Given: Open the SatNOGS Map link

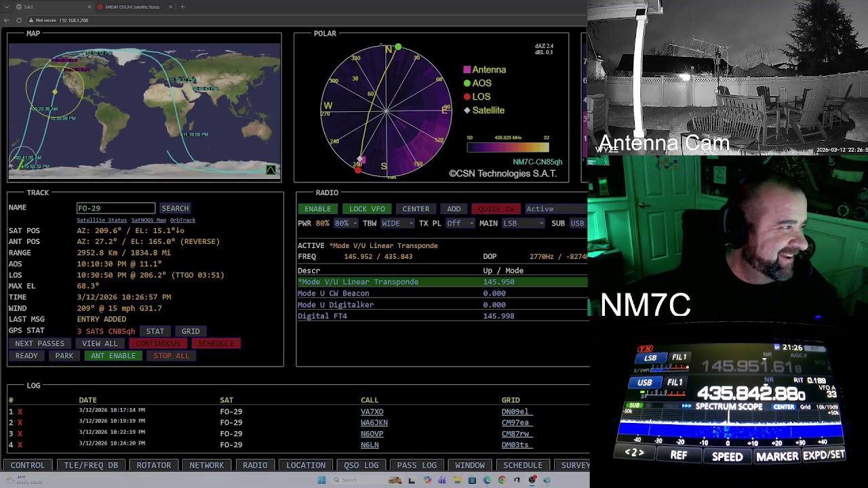Looking at the screenshot, I should click(149, 220).
